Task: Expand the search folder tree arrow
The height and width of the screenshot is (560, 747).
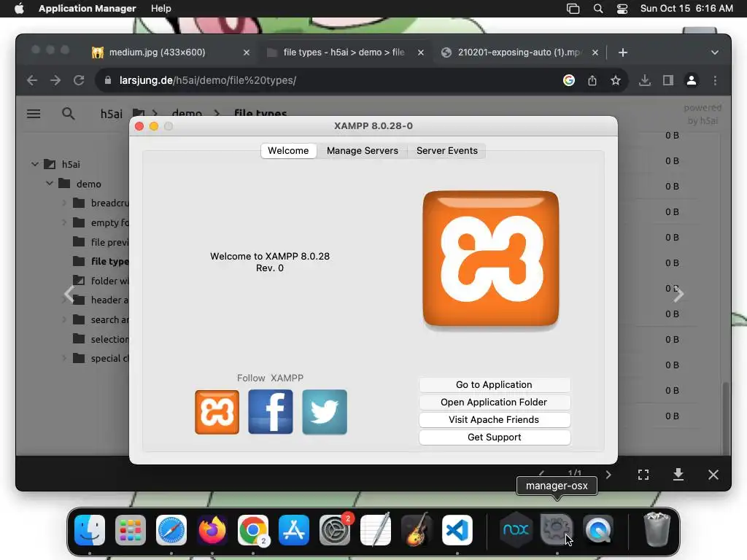Action: [64, 319]
